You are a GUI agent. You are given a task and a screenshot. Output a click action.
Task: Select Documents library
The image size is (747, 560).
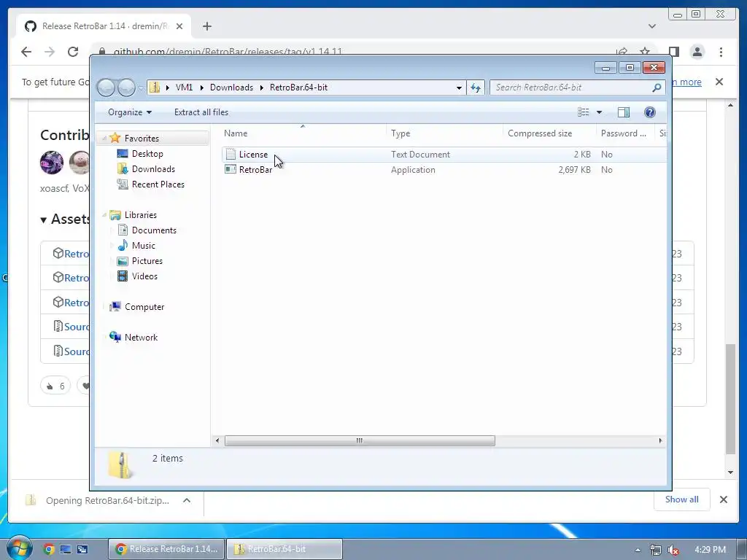(154, 230)
